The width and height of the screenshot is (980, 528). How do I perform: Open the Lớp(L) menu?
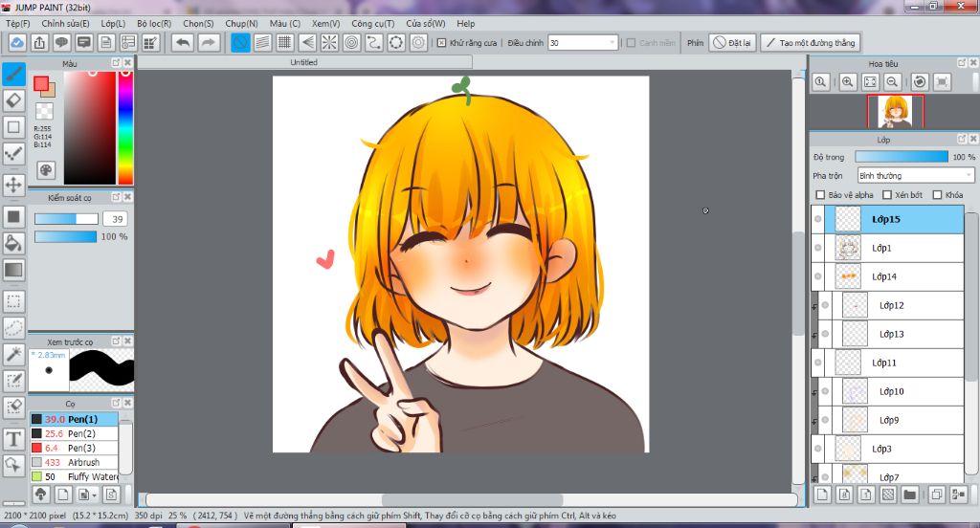coord(113,23)
